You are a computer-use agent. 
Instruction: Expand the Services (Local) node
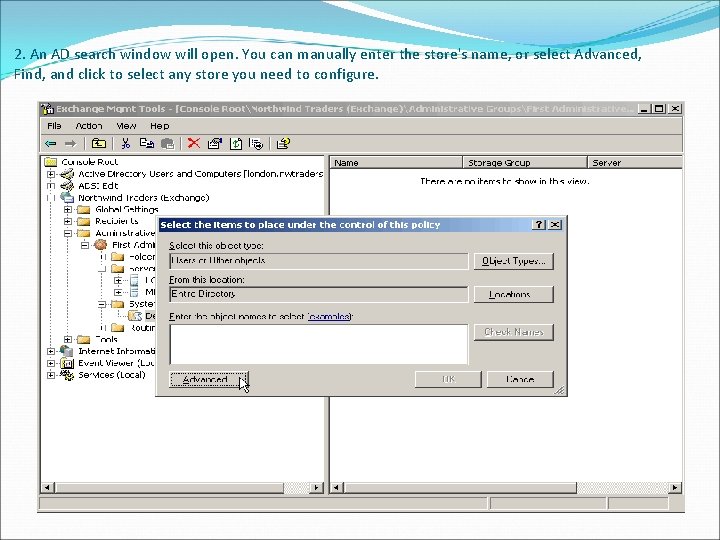[x=51, y=375]
